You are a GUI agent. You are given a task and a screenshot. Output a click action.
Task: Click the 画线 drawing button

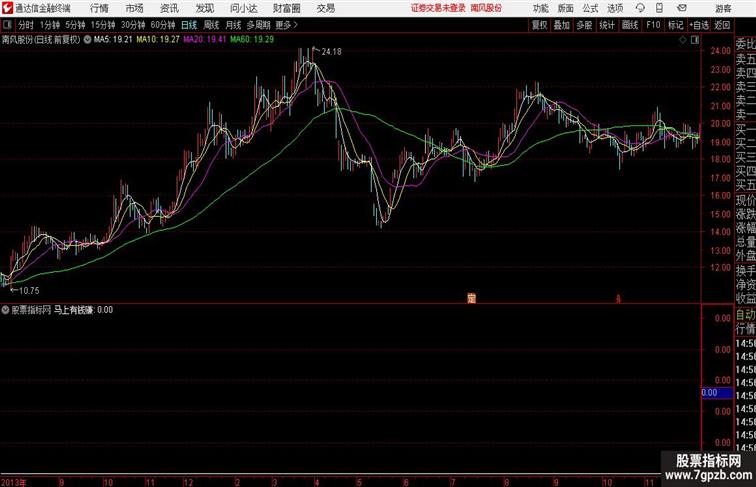(x=630, y=25)
